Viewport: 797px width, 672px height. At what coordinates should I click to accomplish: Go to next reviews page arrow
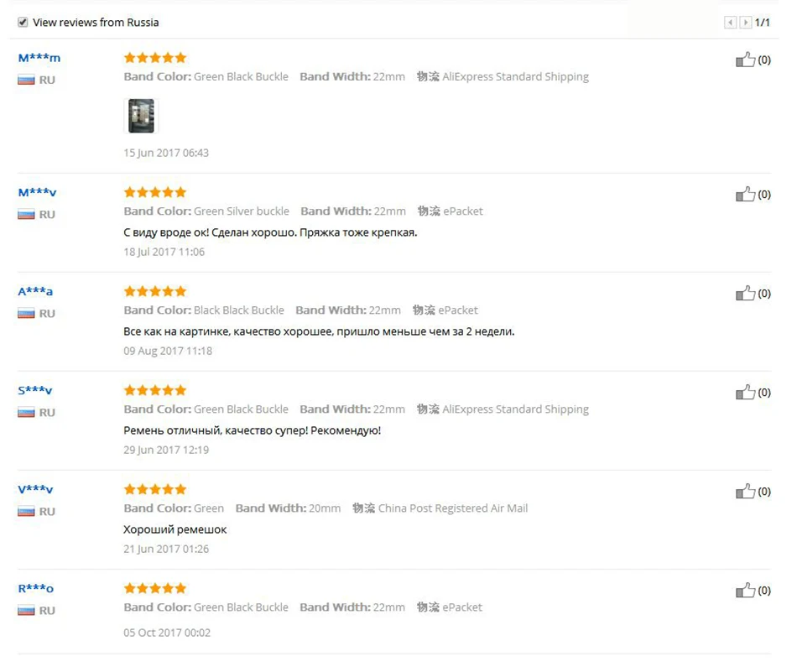pos(745,23)
